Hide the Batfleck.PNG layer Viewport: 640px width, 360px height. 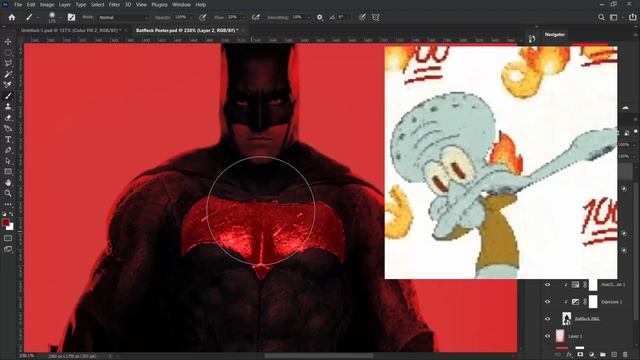click(548, 319)
